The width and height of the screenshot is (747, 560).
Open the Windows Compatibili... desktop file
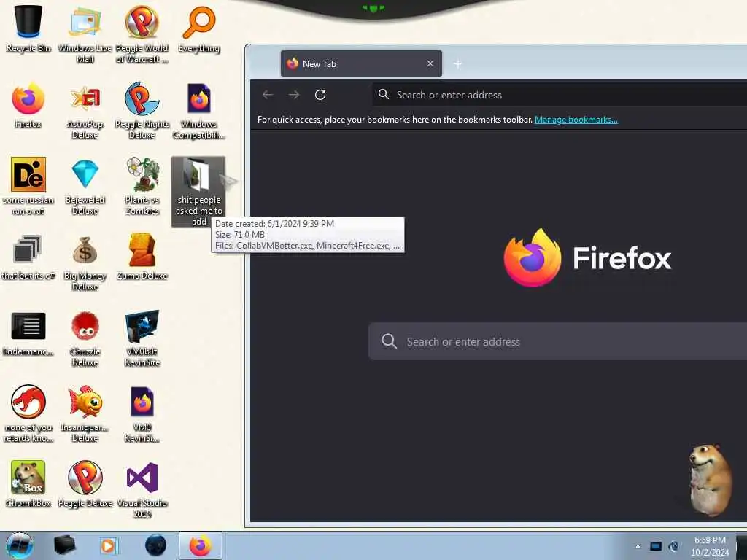[x=199, y=111]
